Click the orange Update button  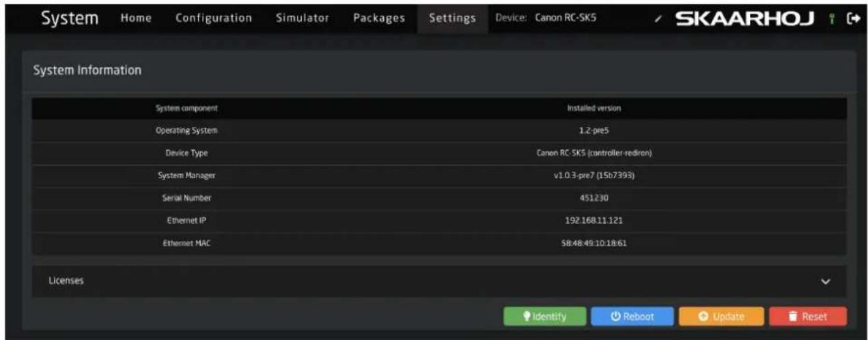click(720, 317)
